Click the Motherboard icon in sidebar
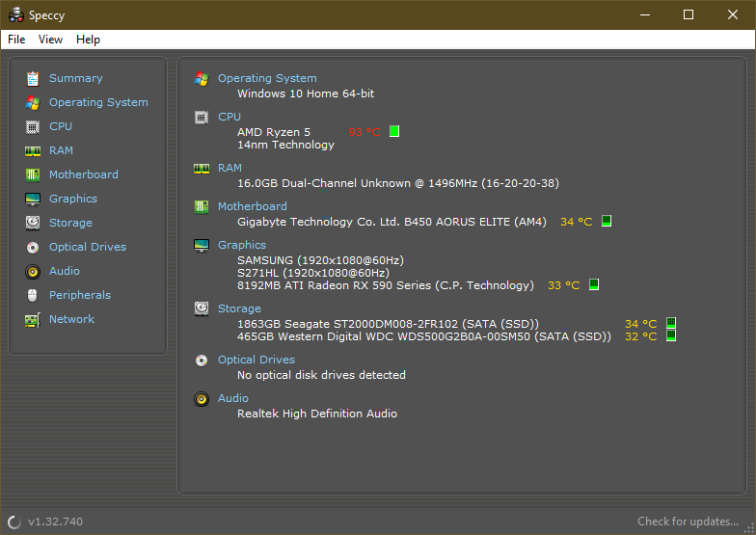 [33, 175]
